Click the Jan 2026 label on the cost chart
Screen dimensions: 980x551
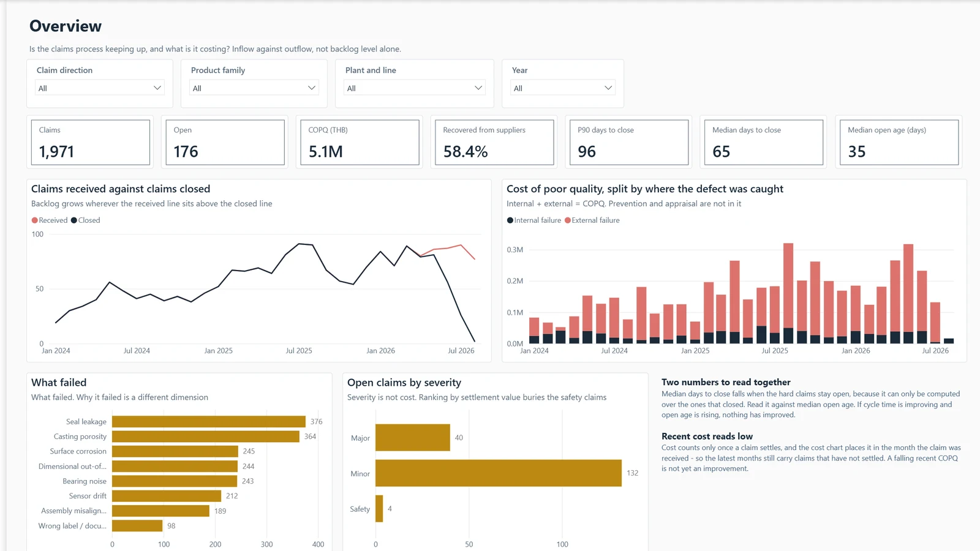click(856, 351)
